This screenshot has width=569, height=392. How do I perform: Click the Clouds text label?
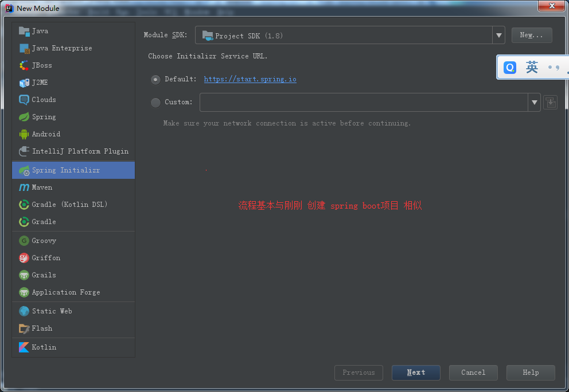44,100
